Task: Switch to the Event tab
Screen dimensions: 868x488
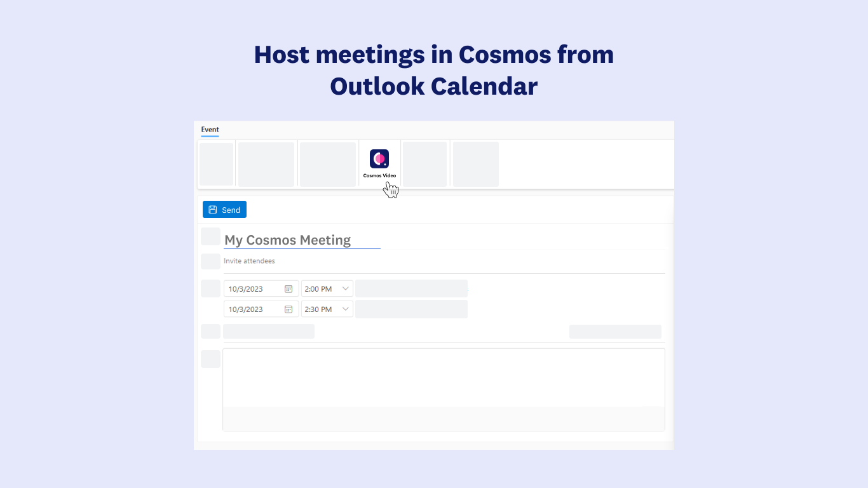Action: pyautogui.click(x=210, y=130)
